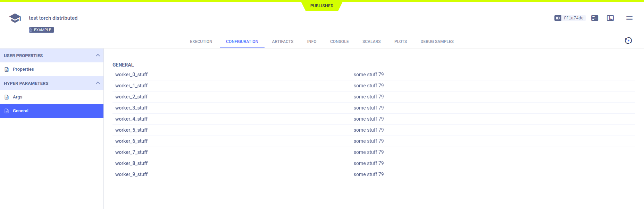Click the document icon beside Properties
Image resolution: width=644 pixels, height=209 pixels.
click(7, 69)
